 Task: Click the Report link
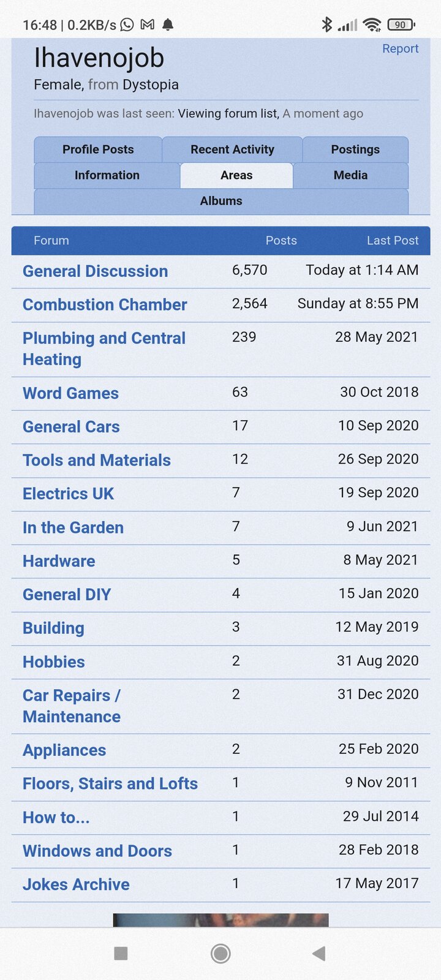(400, 48)
